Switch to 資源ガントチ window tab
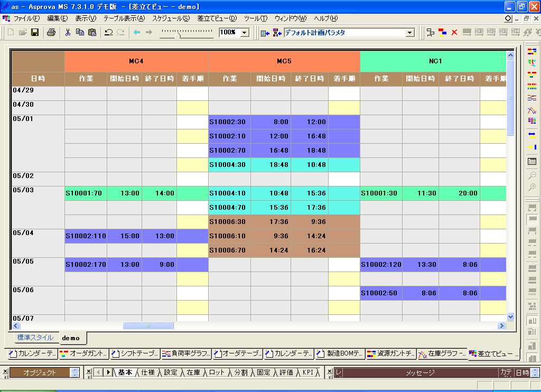This screenshot has width=541, height=392. (x=391, y=353)
